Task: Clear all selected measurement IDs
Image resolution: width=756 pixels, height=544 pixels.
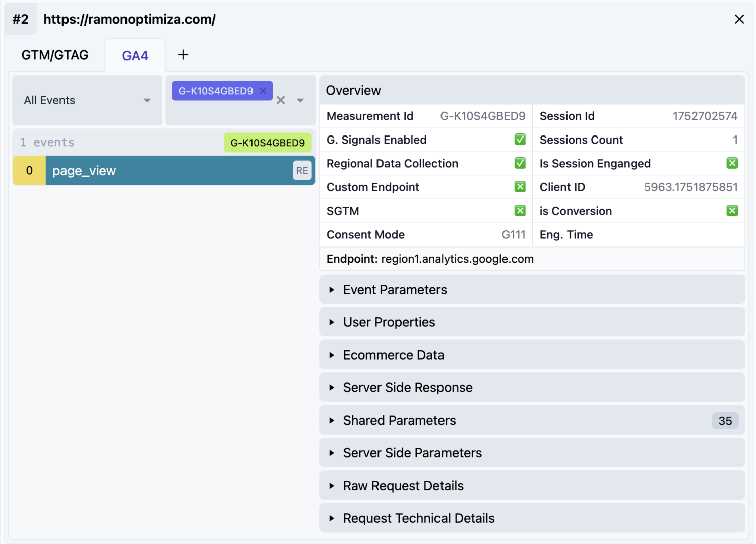Action: coord(281,100)
